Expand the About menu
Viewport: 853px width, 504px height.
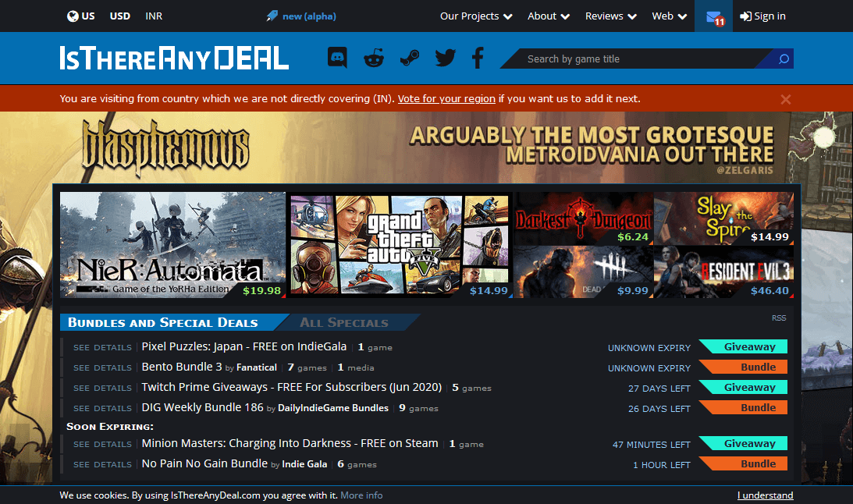[x=549, y=16]
